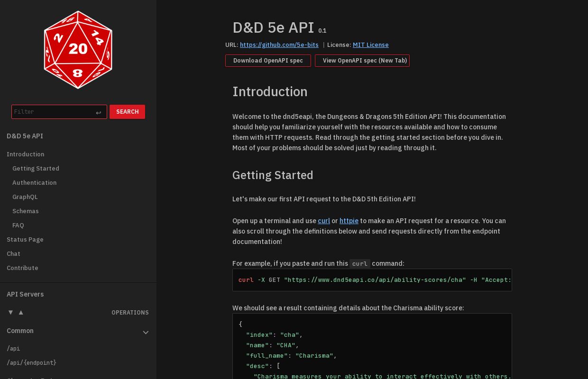This screenshot has width=588, height=379.
Task: Click the OPERATIONS label in sidebar
Action: tap(130, 313)
